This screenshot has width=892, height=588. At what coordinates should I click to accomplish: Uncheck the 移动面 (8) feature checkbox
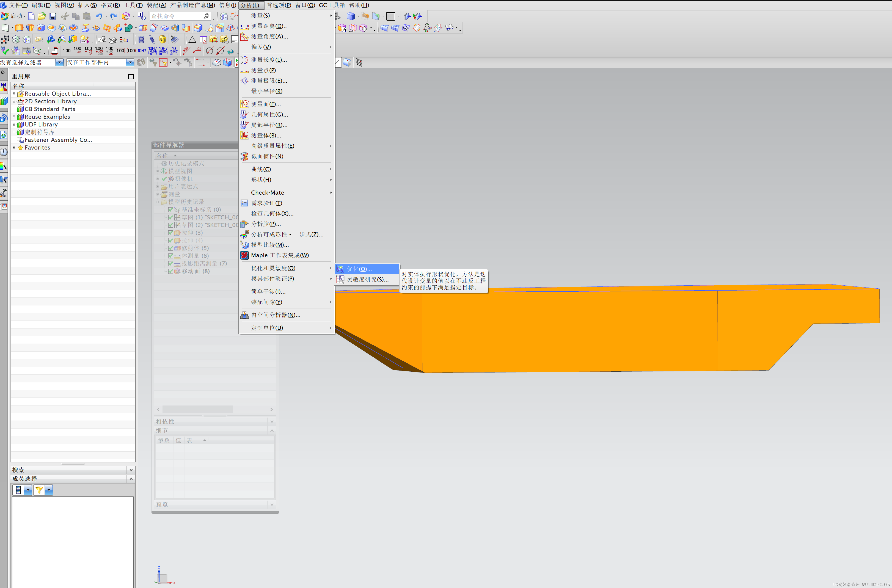pos(171,271)
